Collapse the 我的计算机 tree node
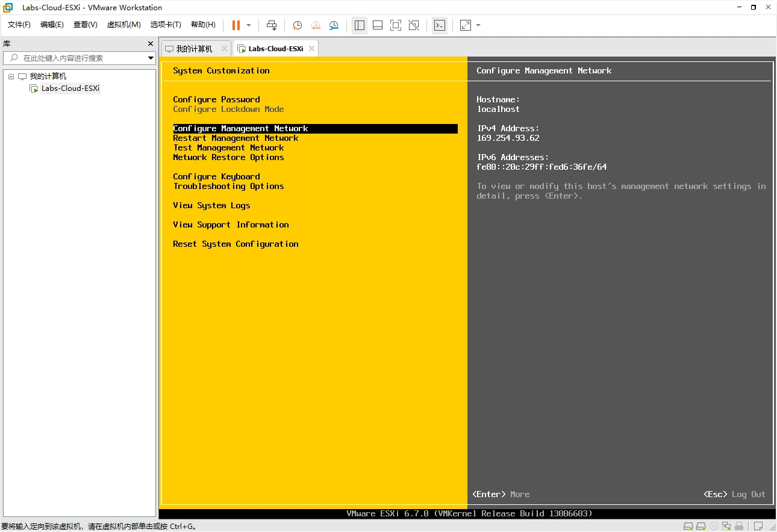 pos(11,76)
